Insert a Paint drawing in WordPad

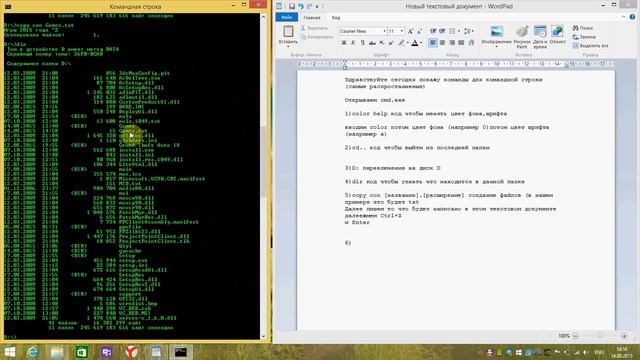click(x=522, y=37)
